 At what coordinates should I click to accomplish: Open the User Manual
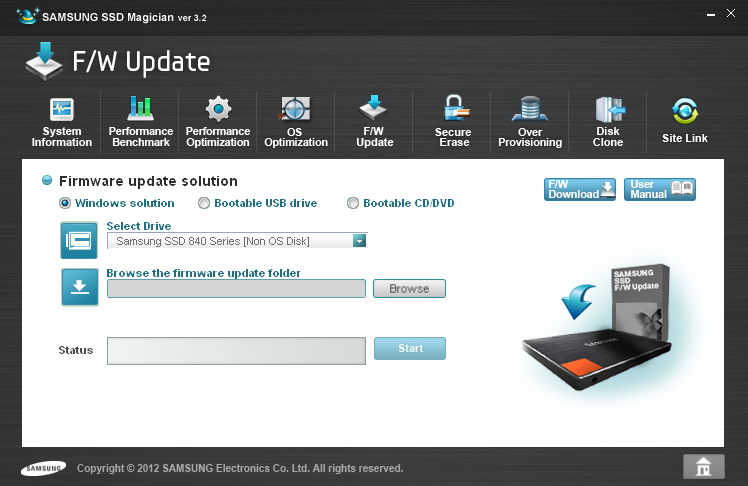659,190
